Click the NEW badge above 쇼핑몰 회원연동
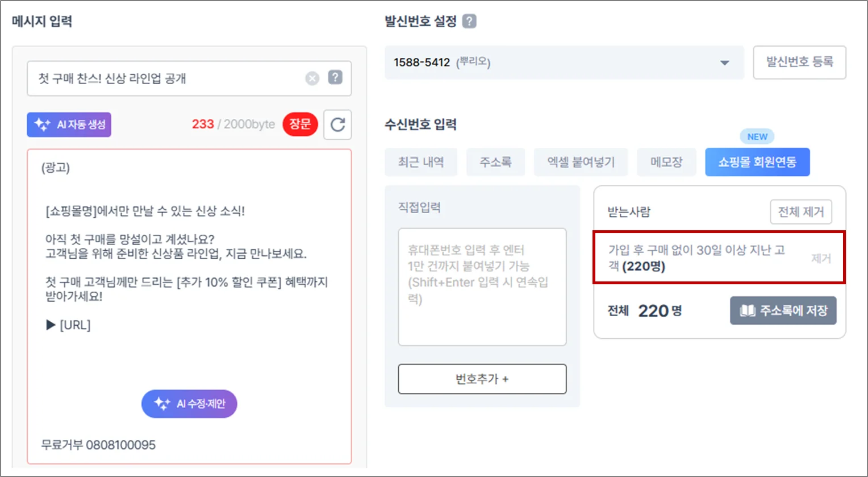The image size is (868, 477). pos(757,136)
